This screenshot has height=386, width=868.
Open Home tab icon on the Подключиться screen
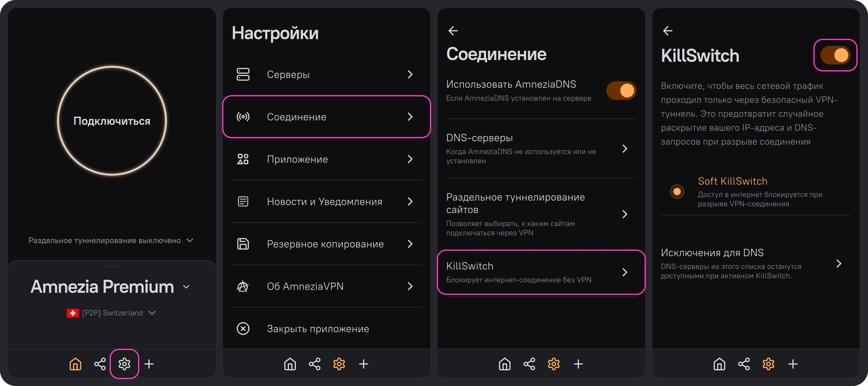[75, 364]
